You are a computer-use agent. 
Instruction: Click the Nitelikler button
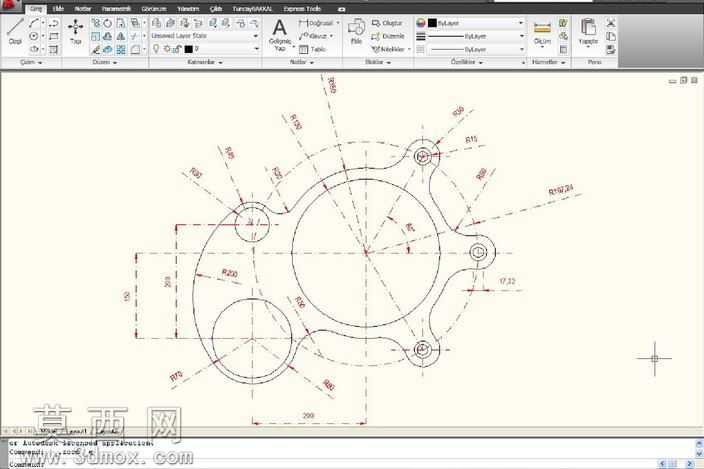pos(389,49)
